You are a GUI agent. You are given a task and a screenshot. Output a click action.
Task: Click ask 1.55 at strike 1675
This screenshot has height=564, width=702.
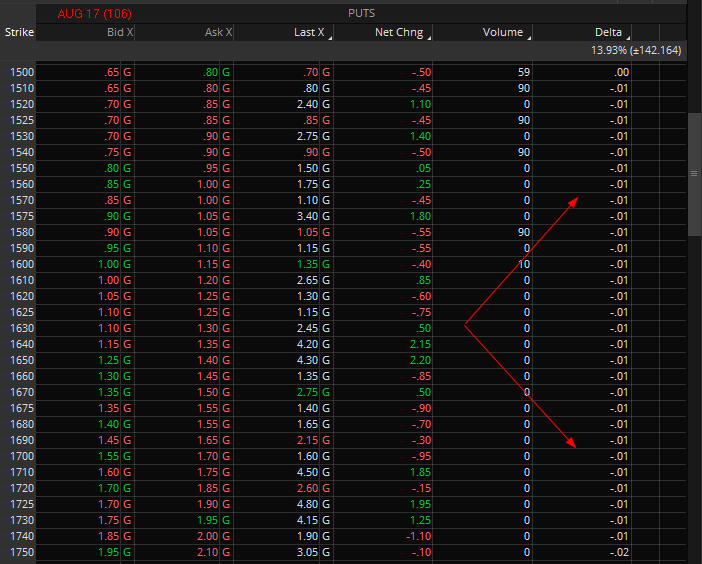pyautogui.click(x=208, y=408)
